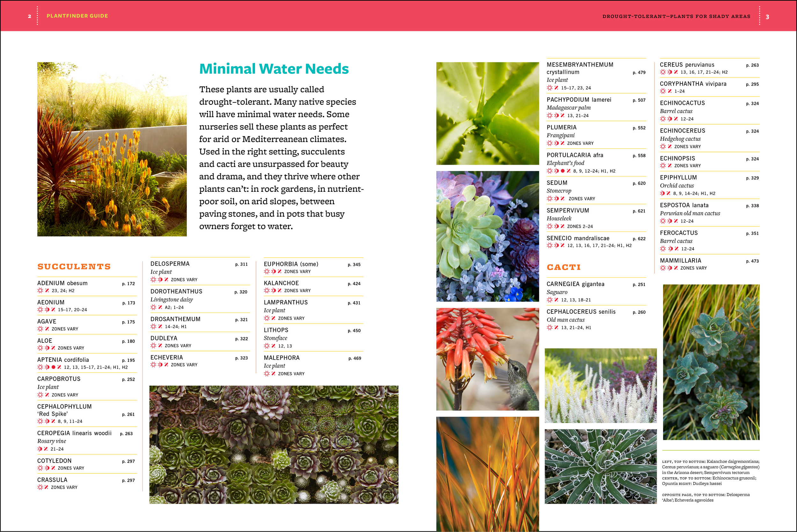Click the 'CACTI' section heading

pos(563,267)
